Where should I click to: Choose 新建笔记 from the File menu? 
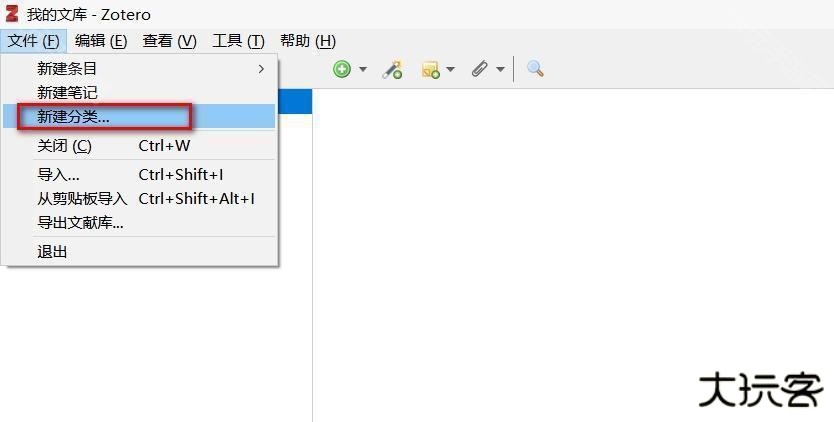pos(139,93)
